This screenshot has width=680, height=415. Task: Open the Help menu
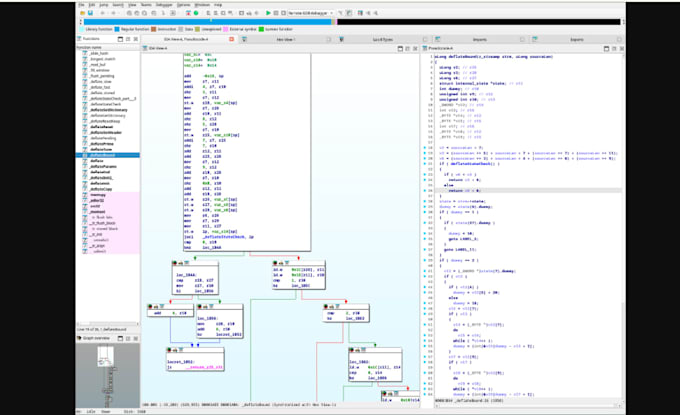coord(218,5)
